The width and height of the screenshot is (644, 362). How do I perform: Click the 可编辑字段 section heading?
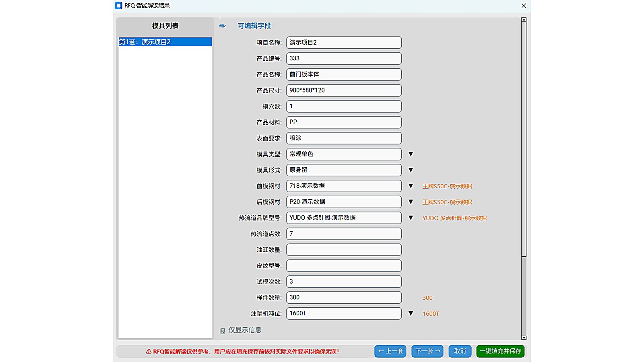(x=254, y=26)
